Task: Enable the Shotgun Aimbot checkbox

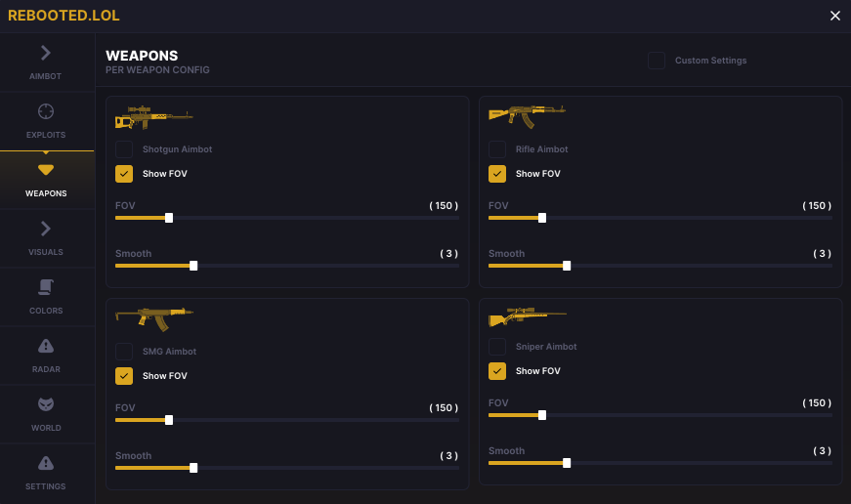Action: (124, 149)
